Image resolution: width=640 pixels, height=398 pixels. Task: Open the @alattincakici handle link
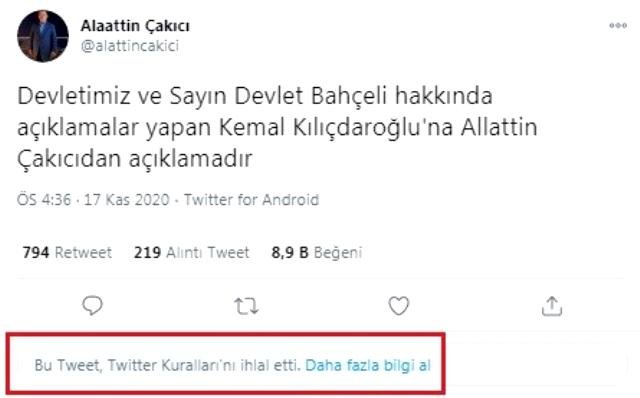(130, 46)
